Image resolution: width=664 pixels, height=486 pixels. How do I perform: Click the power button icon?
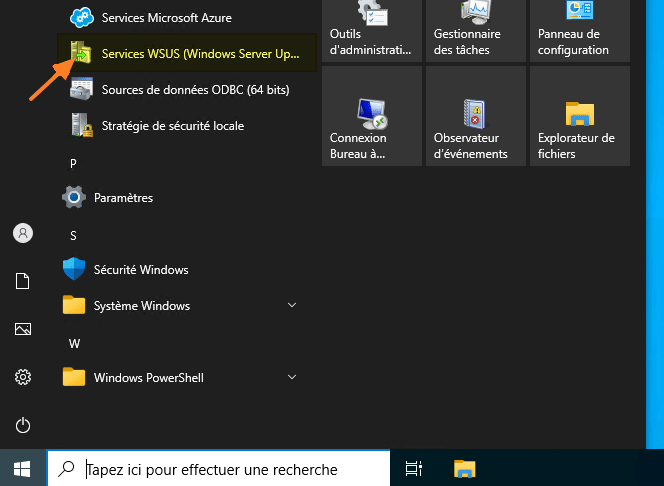[22, 425]
